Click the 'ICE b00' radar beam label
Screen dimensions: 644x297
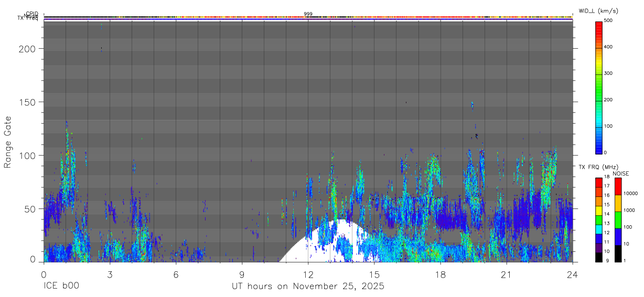point(60,287)
